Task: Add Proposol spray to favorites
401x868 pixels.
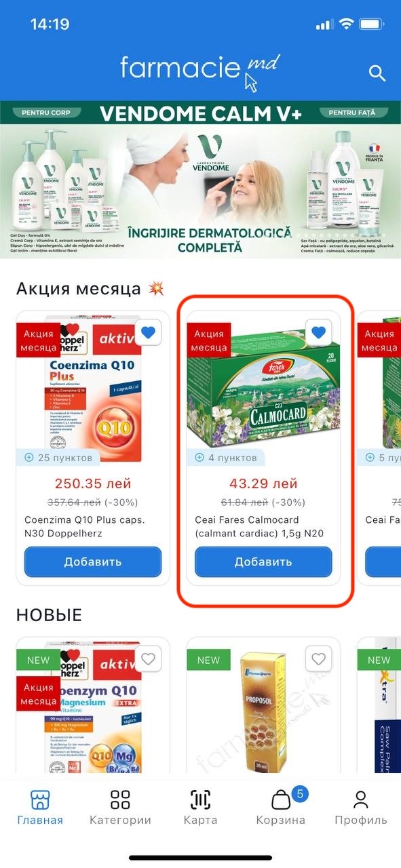Action: pos(319,658)
